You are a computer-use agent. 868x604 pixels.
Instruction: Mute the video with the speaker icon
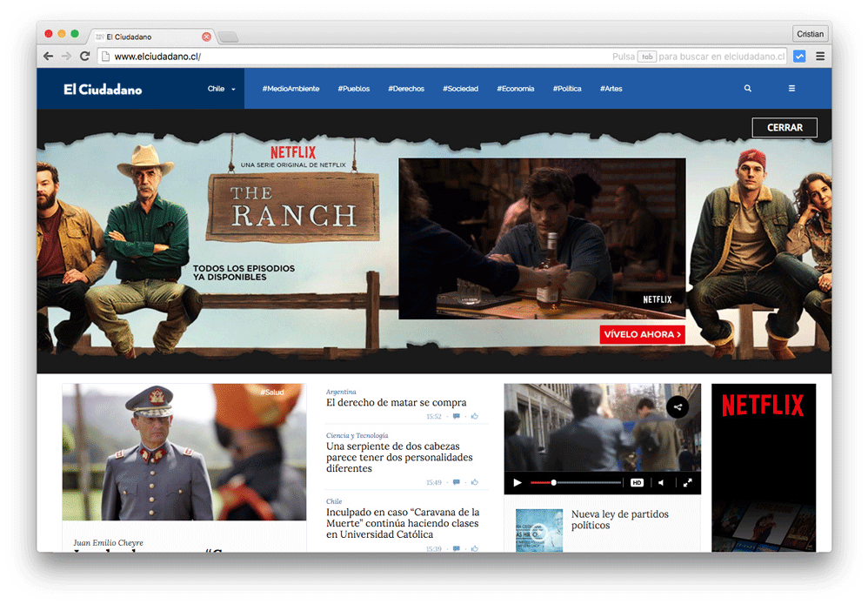[661, 483]
